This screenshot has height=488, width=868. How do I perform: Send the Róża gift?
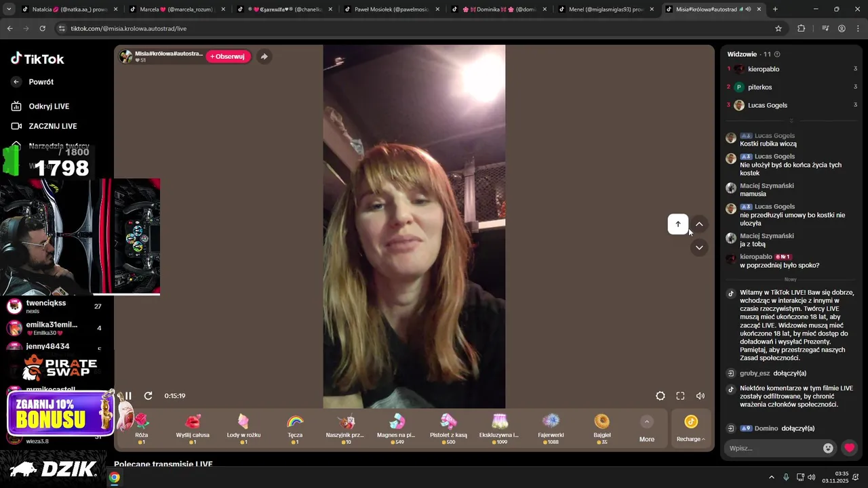[142, 428]
